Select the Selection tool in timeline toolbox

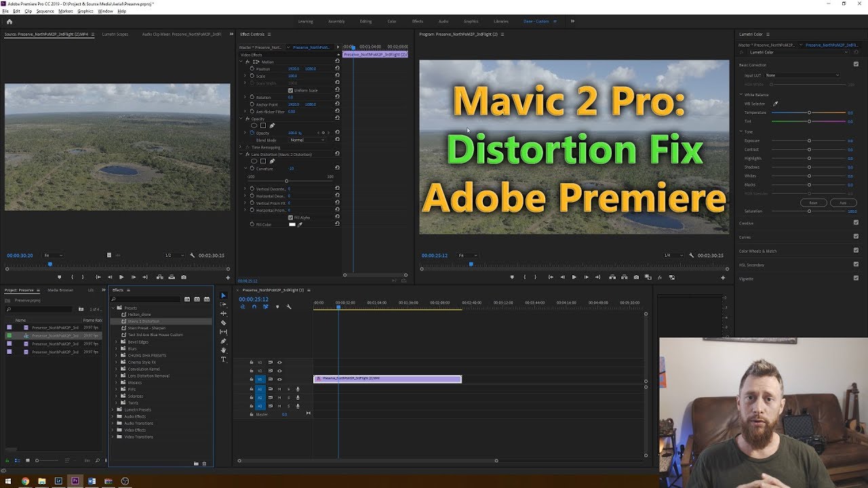tap(224, 296)
